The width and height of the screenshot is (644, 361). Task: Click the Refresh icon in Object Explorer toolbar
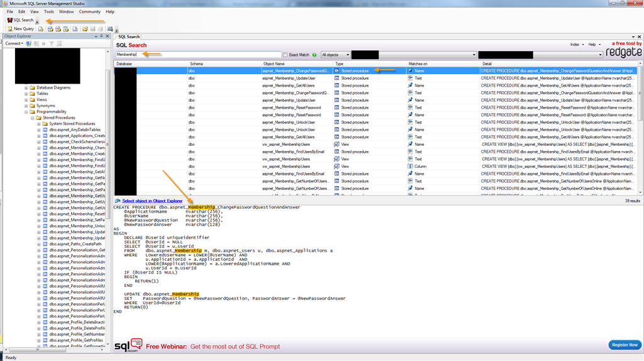point(59,43)
